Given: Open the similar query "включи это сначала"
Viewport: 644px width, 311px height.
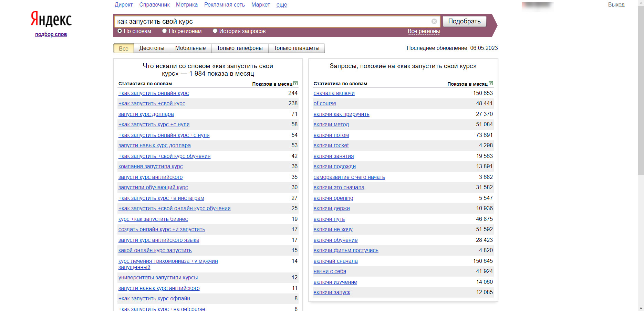Looking at the screenshot, I should click(x=339, y=187).
